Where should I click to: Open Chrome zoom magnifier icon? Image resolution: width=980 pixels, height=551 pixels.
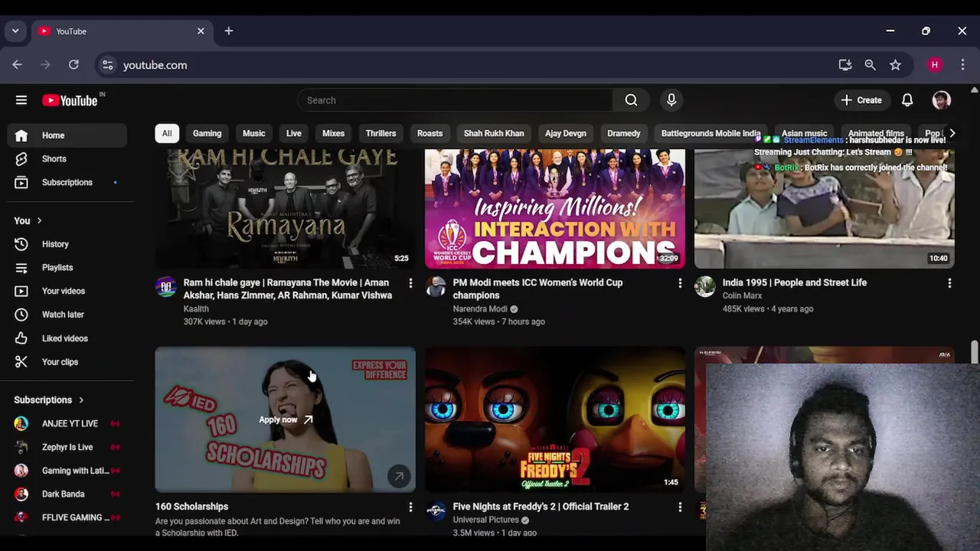click(x=870, y=65)
